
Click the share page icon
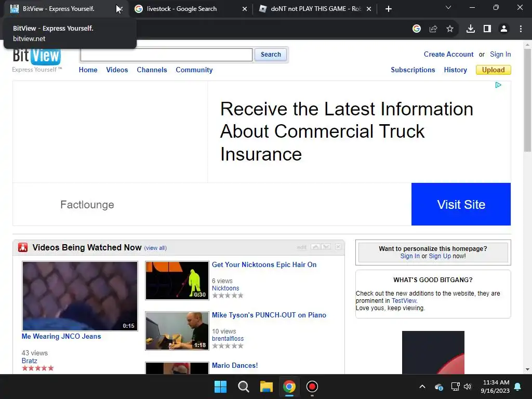pos(433,29)
